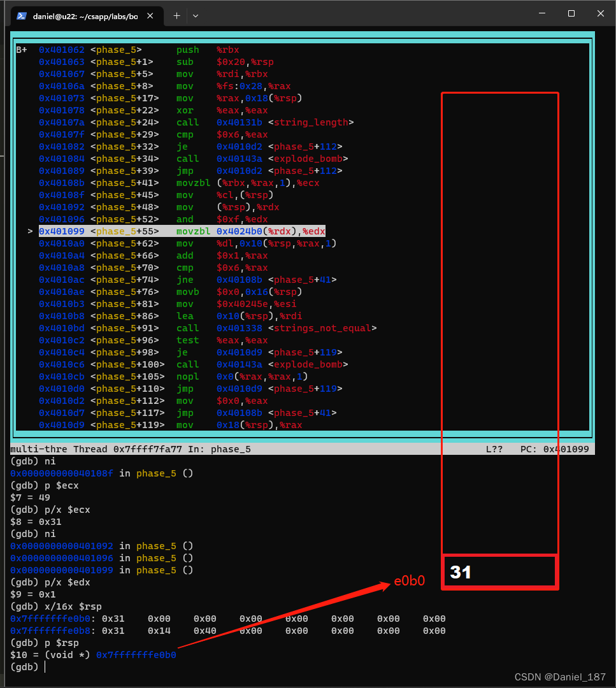Image resolution: width=616 pixels, height=688 pixels.
Task: Click the highlighted address 0x401099
Action: pyautogui.click(x=61, y=231)
